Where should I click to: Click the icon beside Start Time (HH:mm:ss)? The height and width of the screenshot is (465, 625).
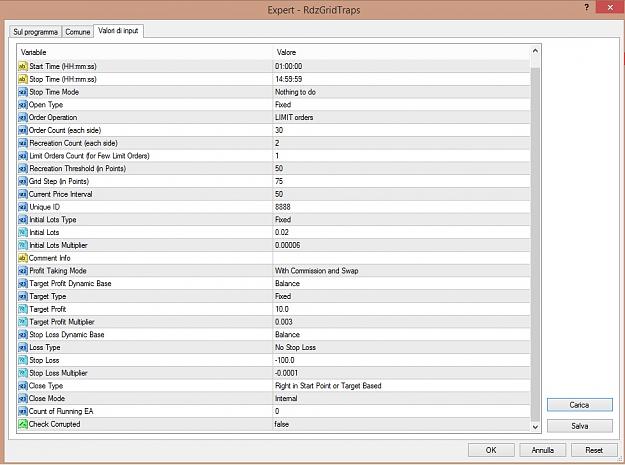tap(23, 66)
